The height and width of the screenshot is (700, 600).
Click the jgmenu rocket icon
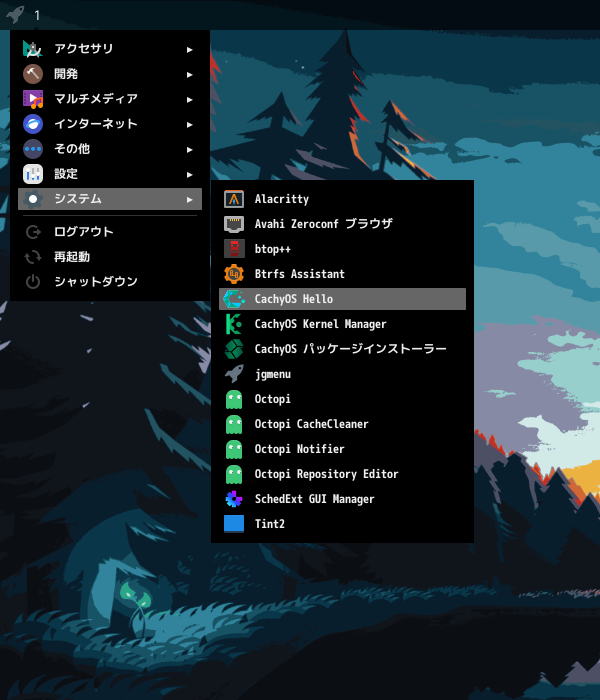click(234, 374)
